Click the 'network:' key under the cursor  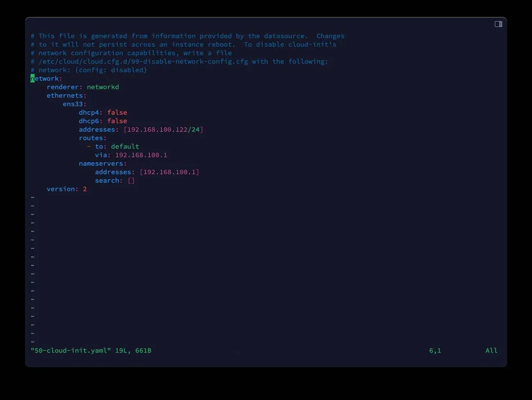click(47, 78)
